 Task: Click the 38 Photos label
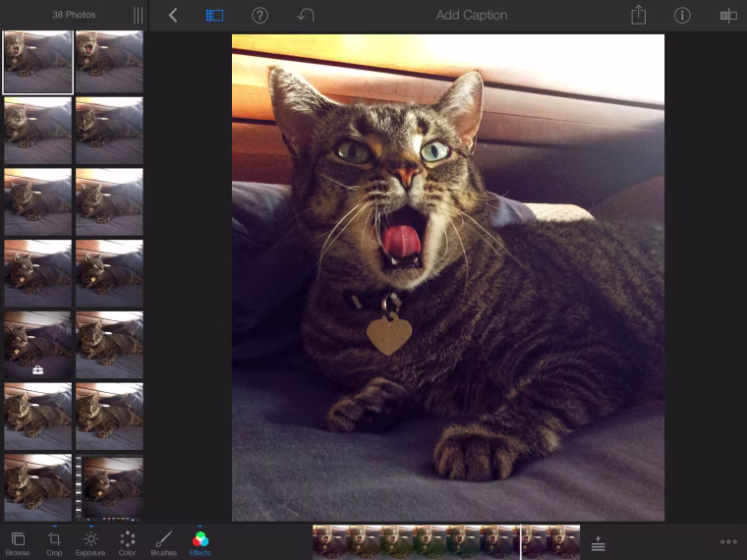tap(74, 15)
